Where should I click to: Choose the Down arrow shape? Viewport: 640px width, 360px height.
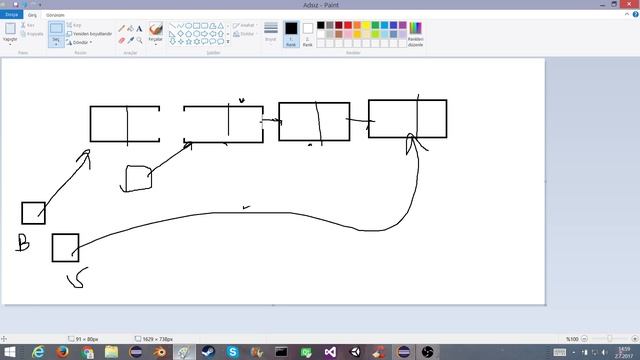click(x=172, y=42)
